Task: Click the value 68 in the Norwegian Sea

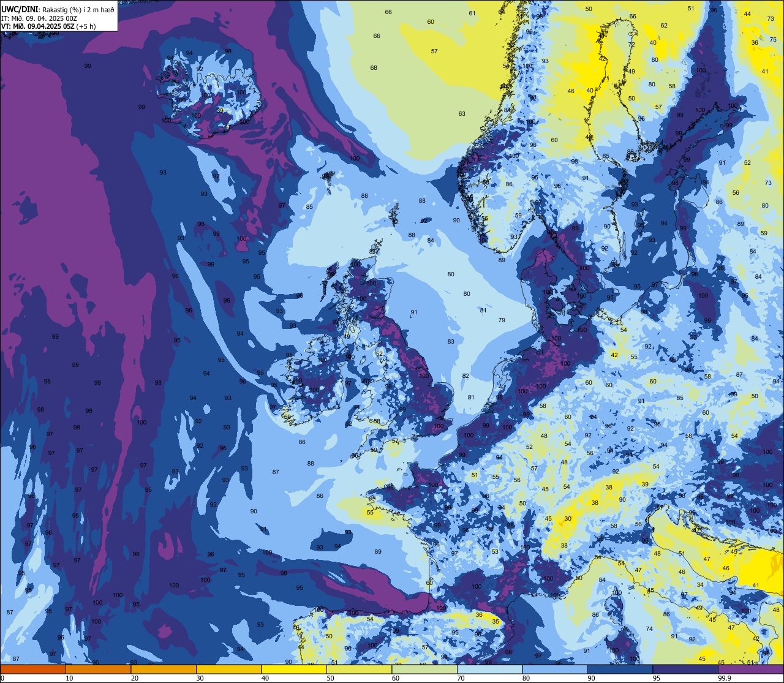Action: click(374, 67)
